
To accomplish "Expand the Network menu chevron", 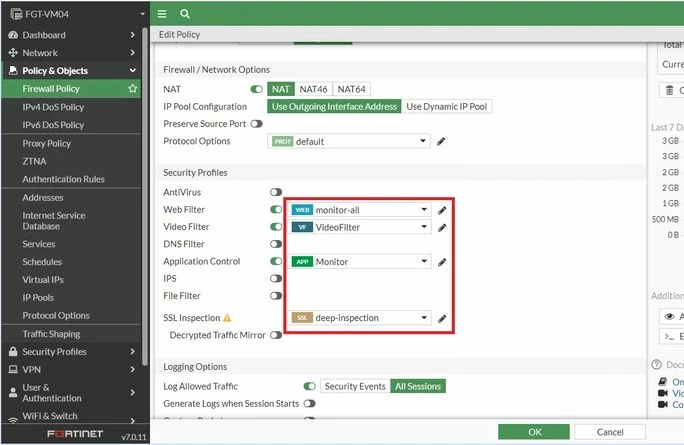I will [x=133, y=53].
